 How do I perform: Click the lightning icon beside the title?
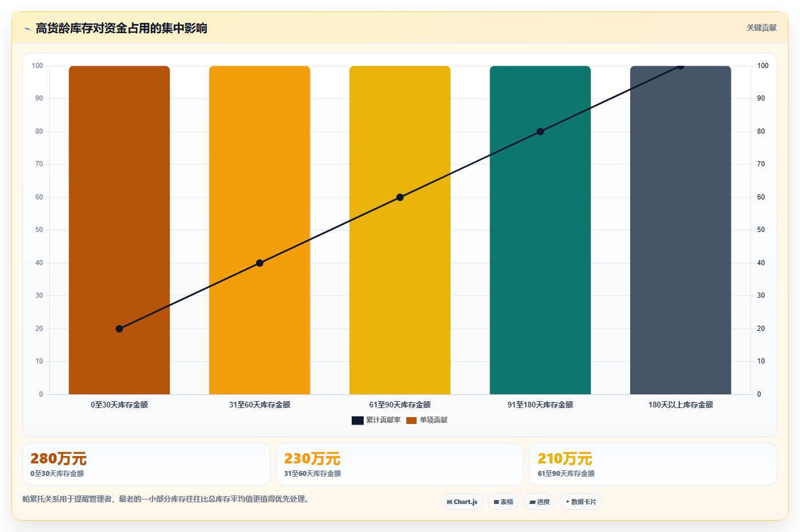click(x=27, y=29)
